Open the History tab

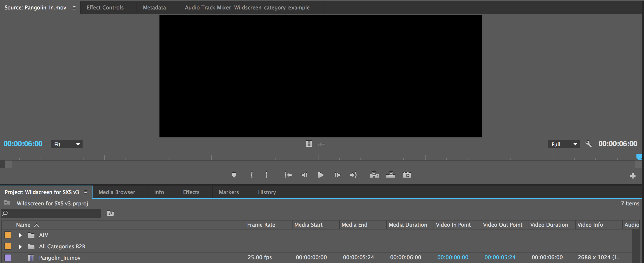coord(267,192)
